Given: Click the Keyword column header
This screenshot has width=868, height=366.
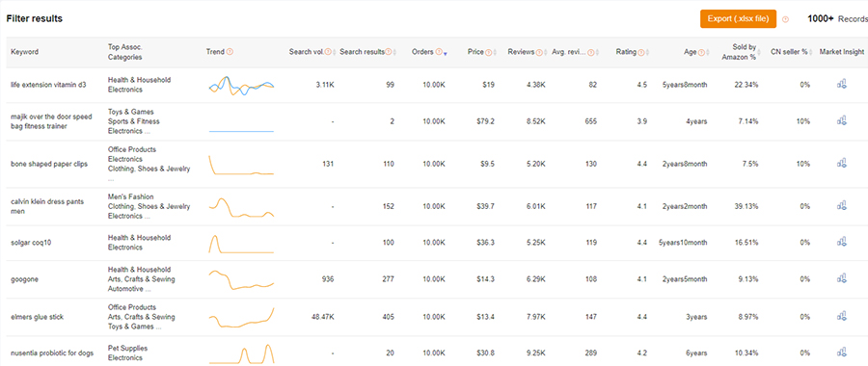Looking at the screenshot, I should coord(24,52).
